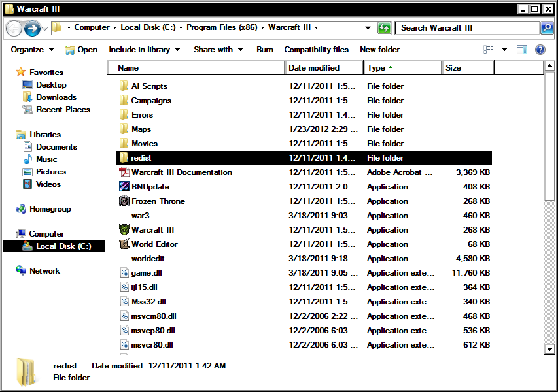Image resolution: width=558 pixels, height=392 pixels.
Task: Open the recent pages dropdown arrow
Action: 44,28
